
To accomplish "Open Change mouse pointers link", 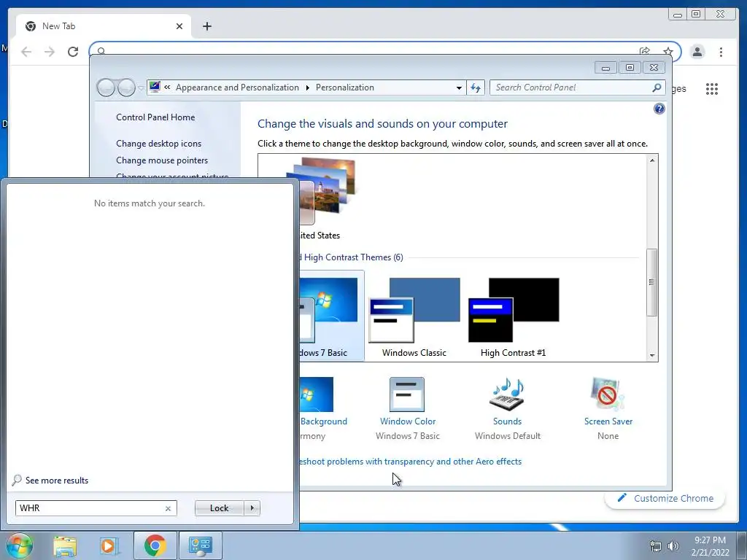I will (162, 160).
